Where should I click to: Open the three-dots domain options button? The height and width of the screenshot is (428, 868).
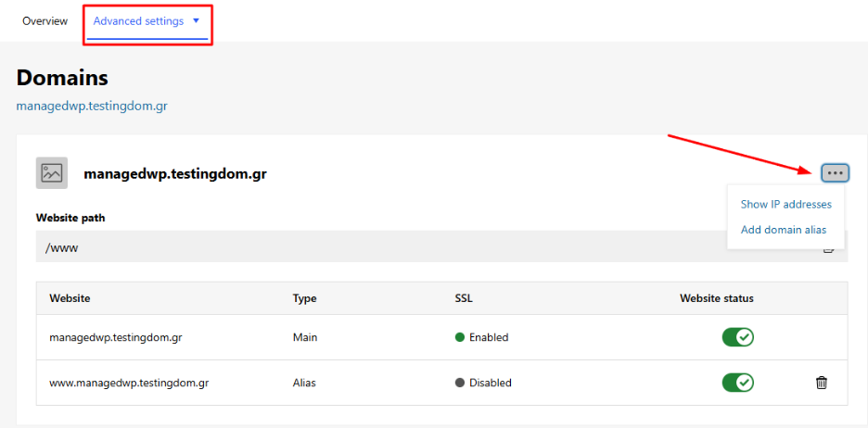(x=835, y=173)
